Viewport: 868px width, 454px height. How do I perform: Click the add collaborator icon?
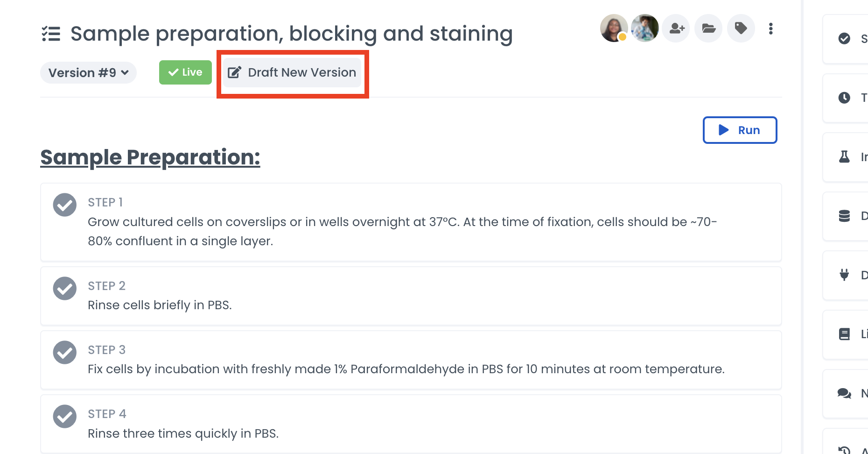676,28
